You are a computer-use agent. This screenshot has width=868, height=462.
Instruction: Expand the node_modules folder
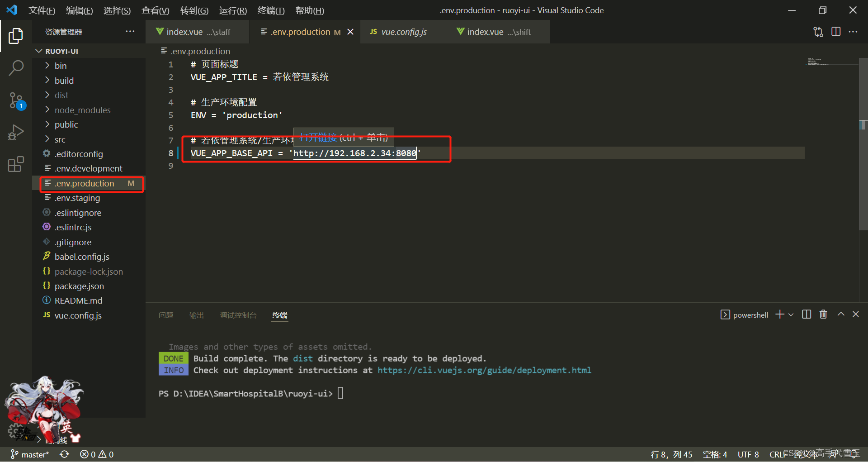(82, 110)
